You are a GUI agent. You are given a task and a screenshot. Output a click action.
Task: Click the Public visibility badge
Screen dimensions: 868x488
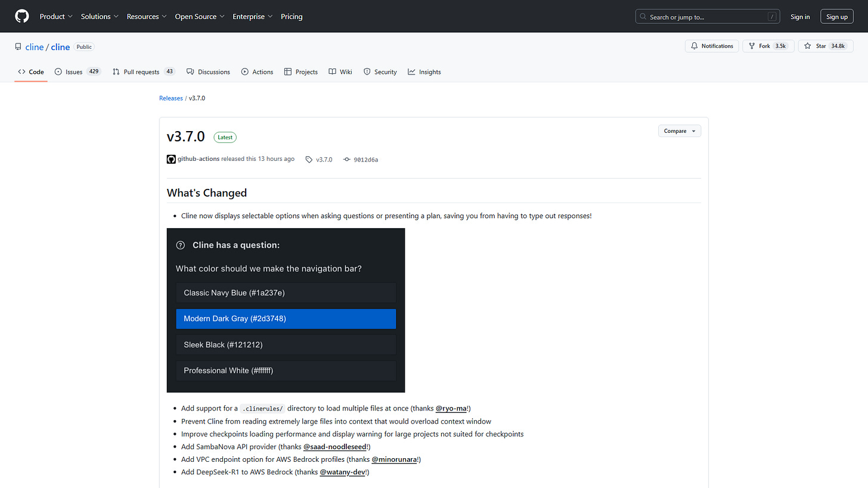[85, 46]
